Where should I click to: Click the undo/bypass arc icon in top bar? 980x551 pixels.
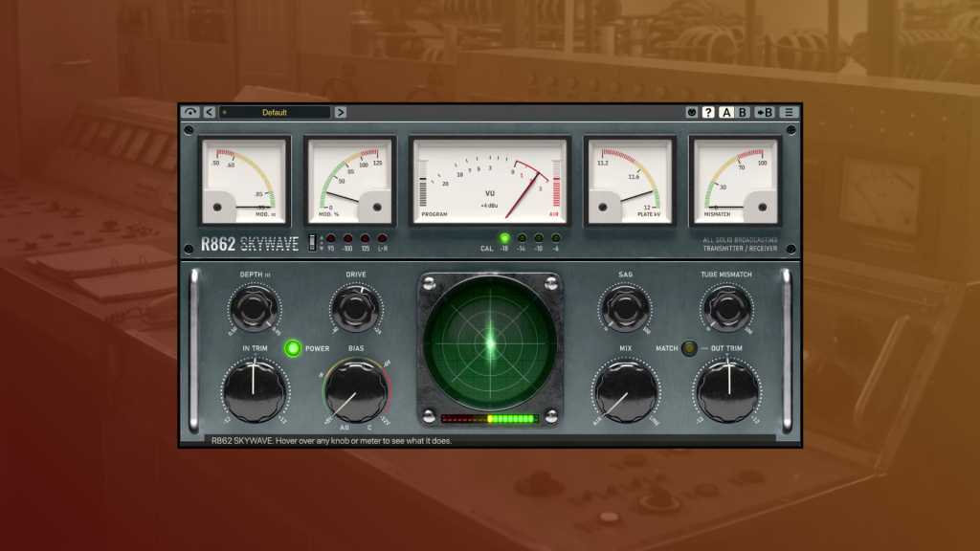190,113
